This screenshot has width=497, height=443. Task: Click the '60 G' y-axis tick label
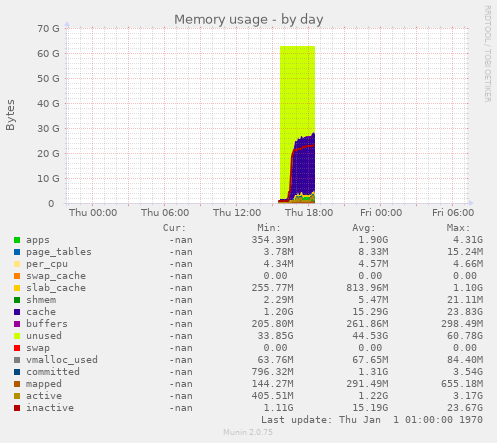(x=48, y=54)
